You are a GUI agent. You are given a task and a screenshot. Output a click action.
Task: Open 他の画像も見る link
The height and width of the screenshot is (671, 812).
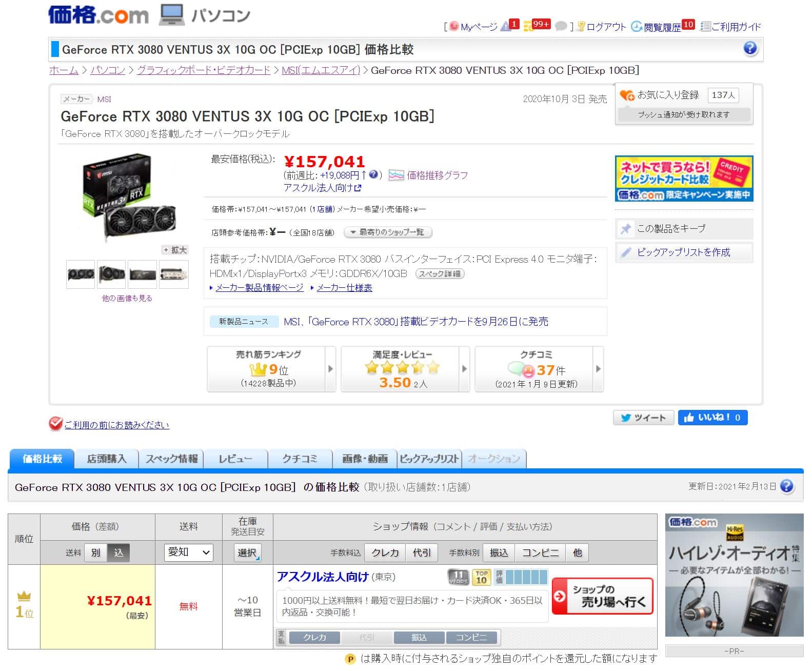coord(127,298)
